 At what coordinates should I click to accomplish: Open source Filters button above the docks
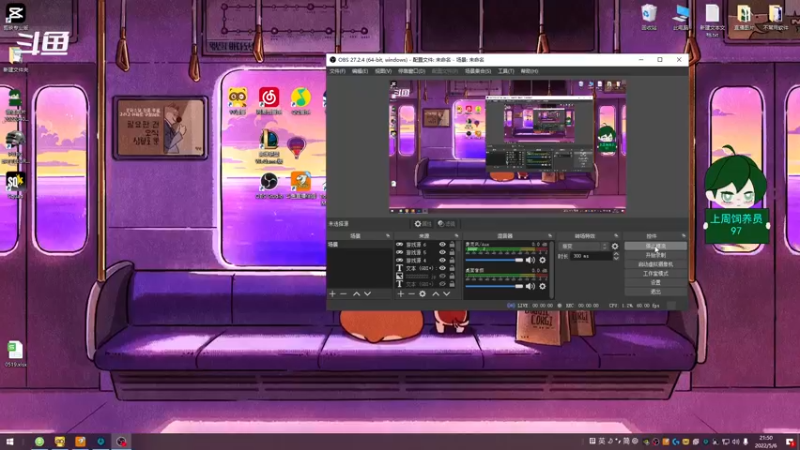click(x=446, y=224)
